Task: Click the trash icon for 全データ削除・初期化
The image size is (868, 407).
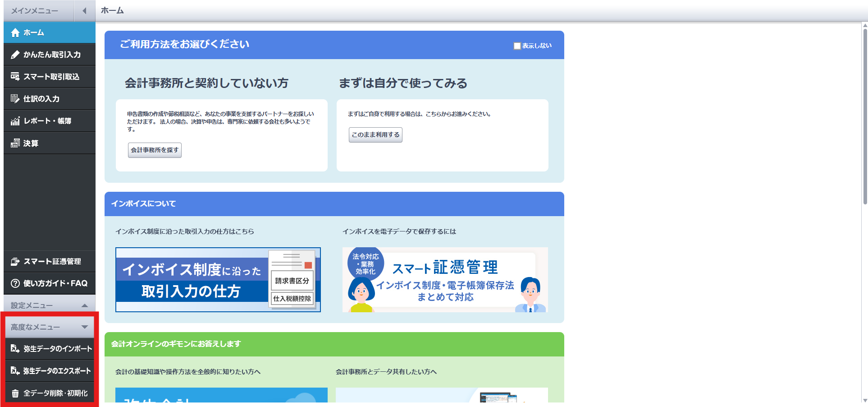Action: coord(15,393)
